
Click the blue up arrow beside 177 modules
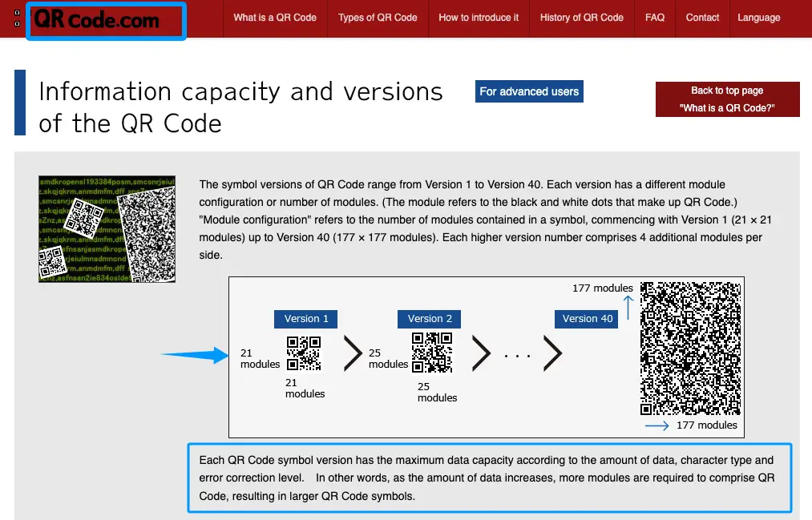[628, 308]
